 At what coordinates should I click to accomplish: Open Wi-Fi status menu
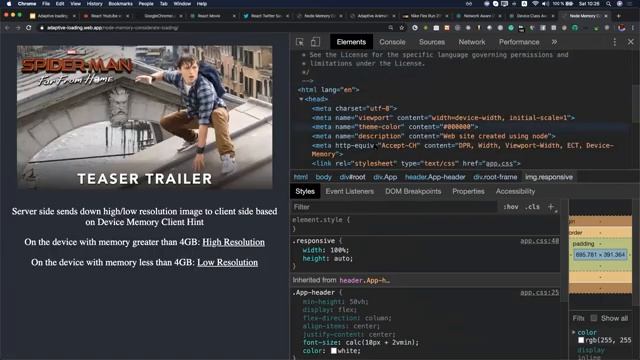(x=535, y=4)
